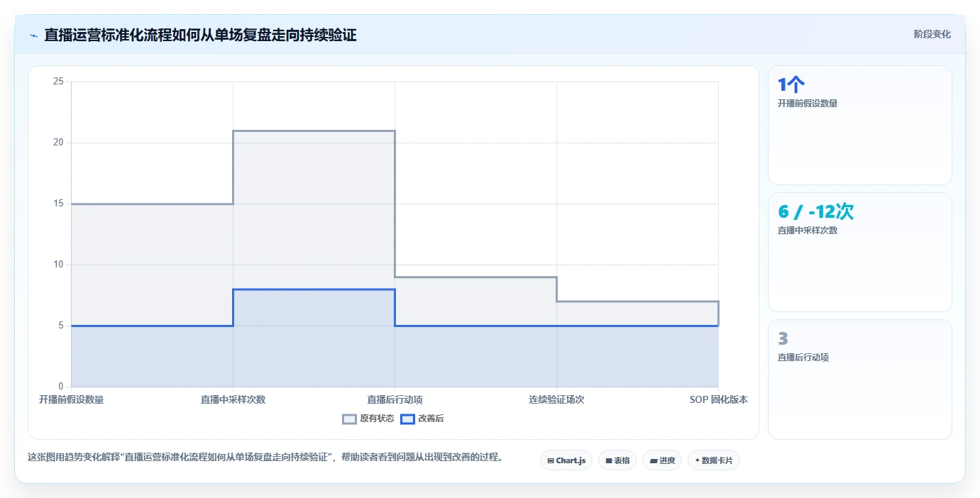The height and width of the screenshot is (498, 980).
Task: Click the icon inside the Chart.js chip
Action: pos(551,461)
